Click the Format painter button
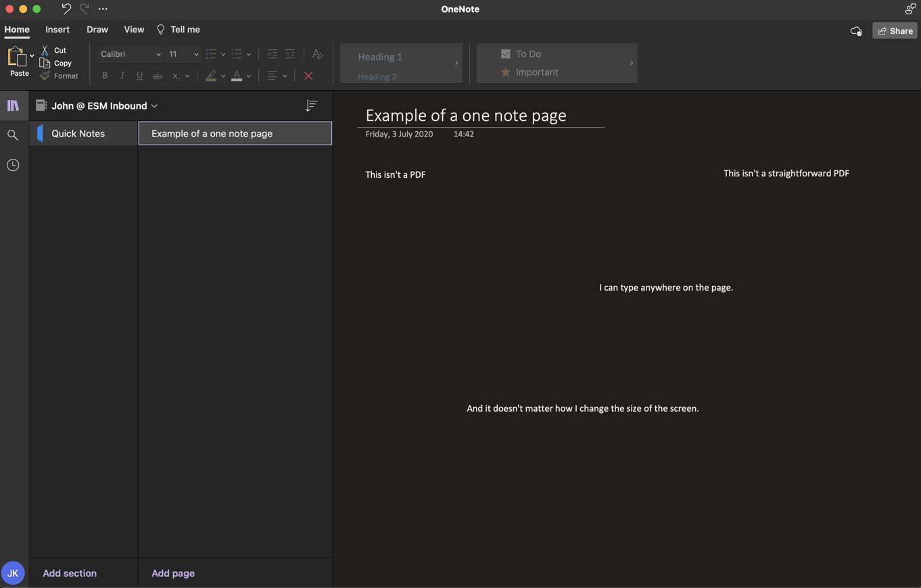Screen dimensions: 921x588 pyautogui.click(x=59, y=76)
